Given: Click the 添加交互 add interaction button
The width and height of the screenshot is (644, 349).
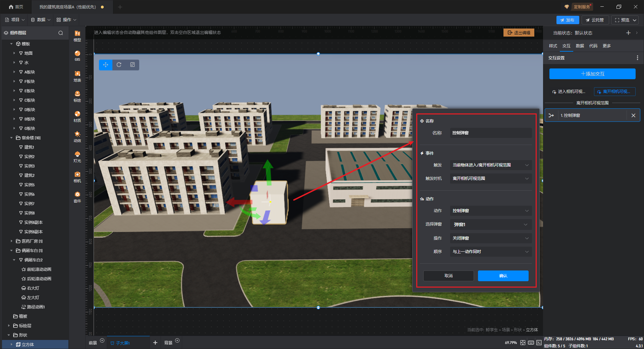Looking at the screenshot, I should pos(592,74).
